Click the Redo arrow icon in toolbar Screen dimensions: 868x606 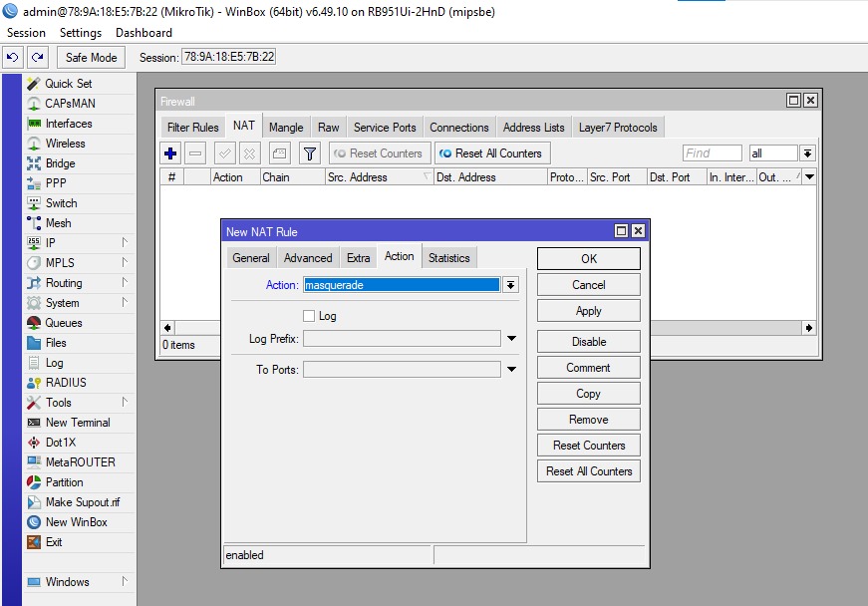pos(37,57)
